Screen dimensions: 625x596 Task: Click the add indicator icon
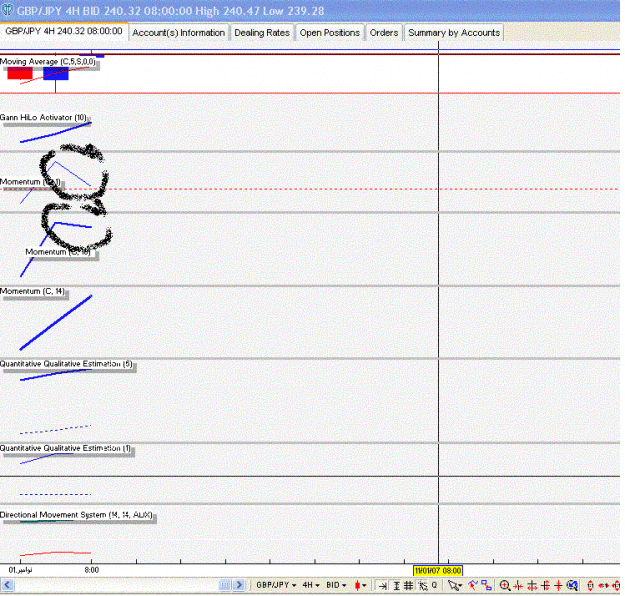click(473, 585)
